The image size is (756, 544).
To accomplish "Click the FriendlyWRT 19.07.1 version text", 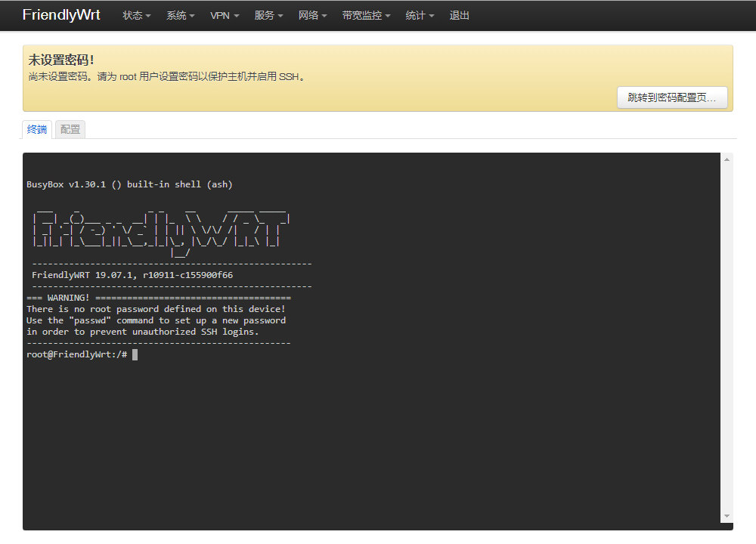I will [x=132, y=275].
